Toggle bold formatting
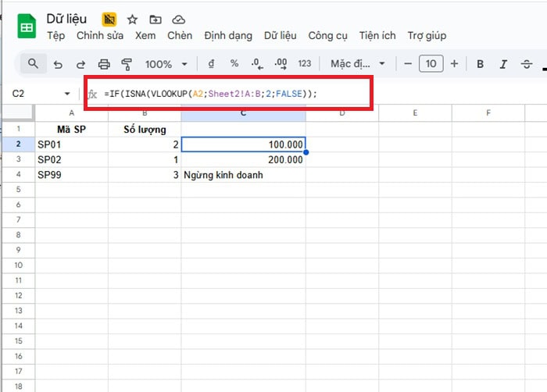This screenshot has width=547, height=392. coord(481,64)
